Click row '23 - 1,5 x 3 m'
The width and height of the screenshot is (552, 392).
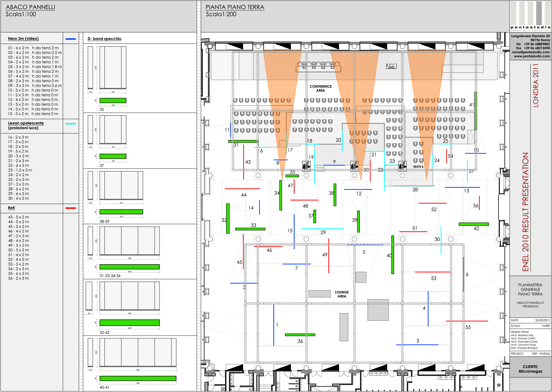[20, 170]
